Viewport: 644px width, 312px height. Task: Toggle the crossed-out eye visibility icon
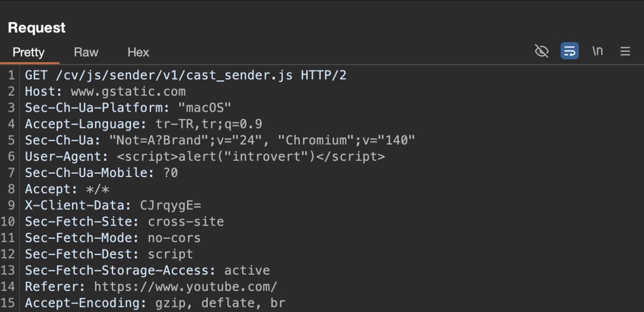[x=542, y=51]
